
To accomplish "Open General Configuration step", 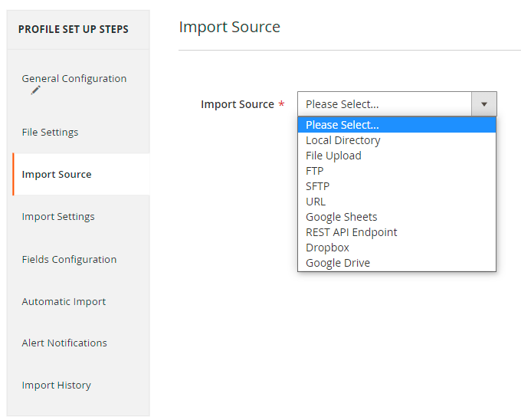I will (x=74, y=78).
